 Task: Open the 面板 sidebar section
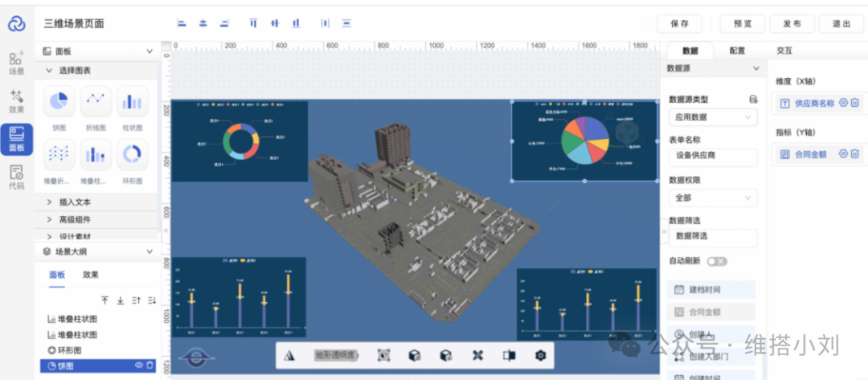coord(17,139)
